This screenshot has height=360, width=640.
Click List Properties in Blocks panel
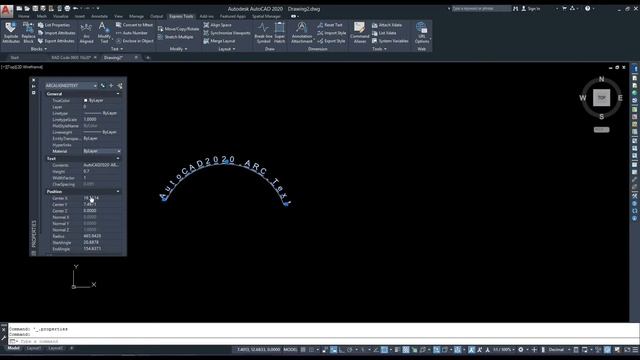click(x=54, y=25)
